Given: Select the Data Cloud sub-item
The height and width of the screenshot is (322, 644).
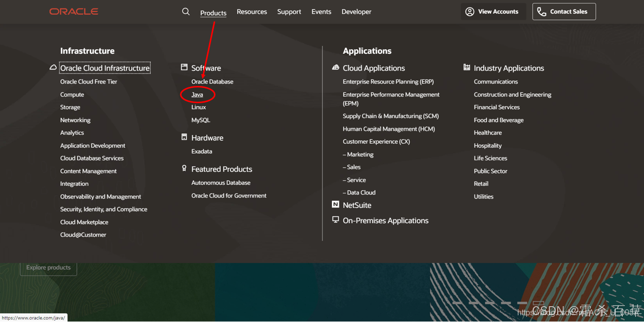Looking at the screenshot, I should [359, 193].
